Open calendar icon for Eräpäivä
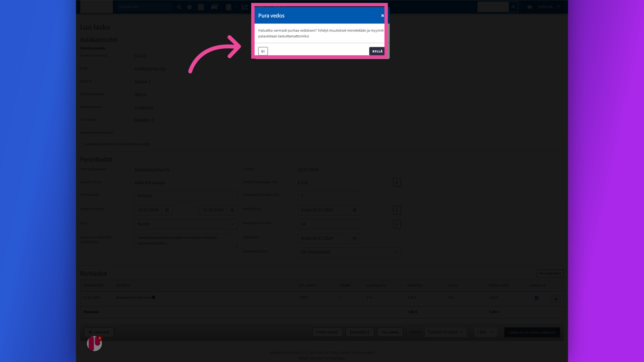The width and height of the screenshot is (644, 362). pos(355,238)
